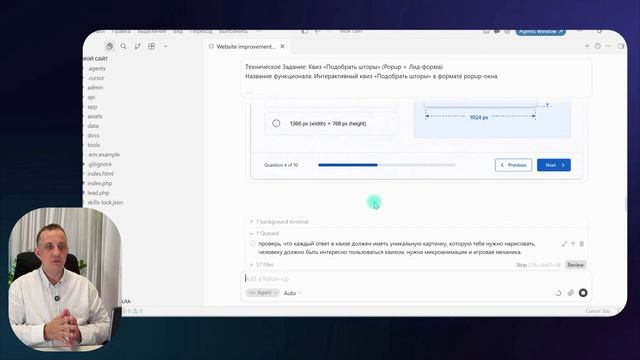The image size is (640, 360).
Task: Click the Previous button in the quiz
Action: pyautogui.click(x=513, y=165)
